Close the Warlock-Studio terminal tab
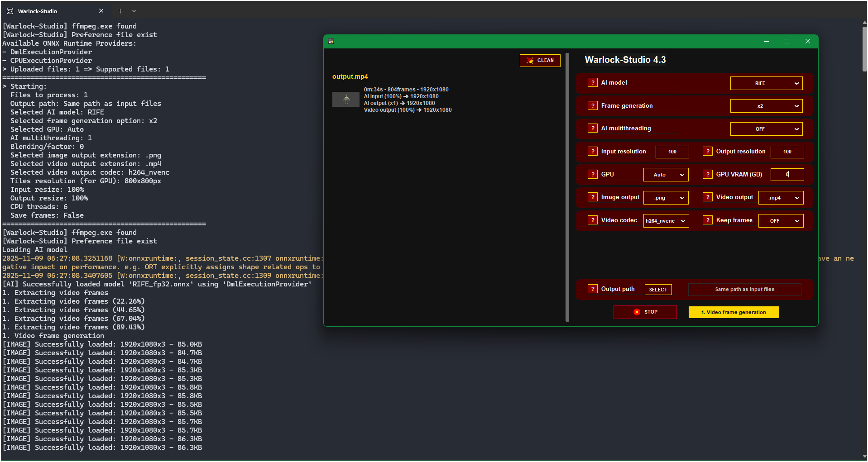This screenshot has height=462, width=868. (101, 11)
